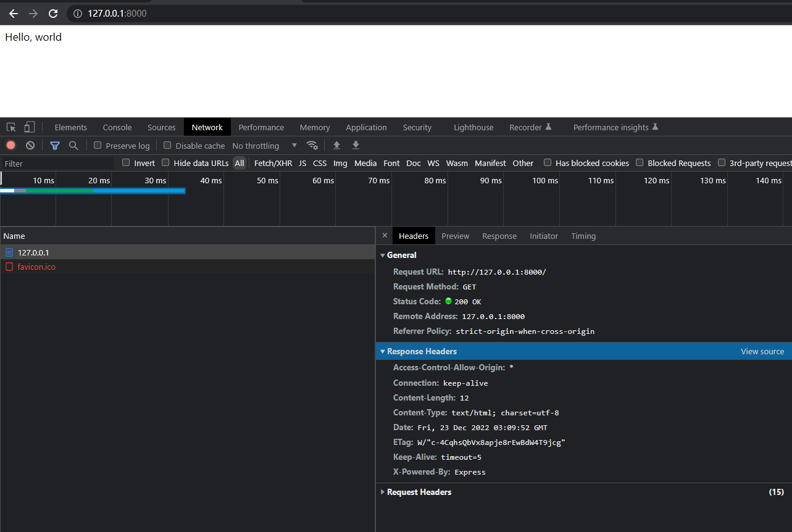Viewport: 792px width, 532px height.
Task: Open the Performance insights panel
Action: (x=615, y=127)
